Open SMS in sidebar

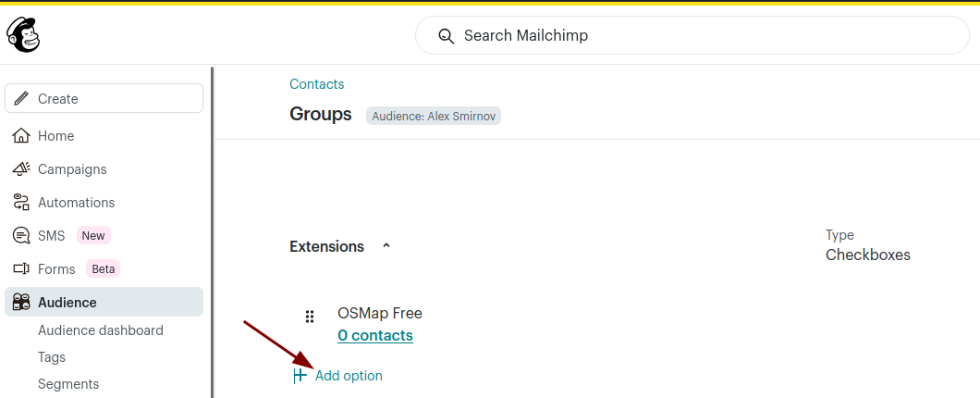coord(51,236)
